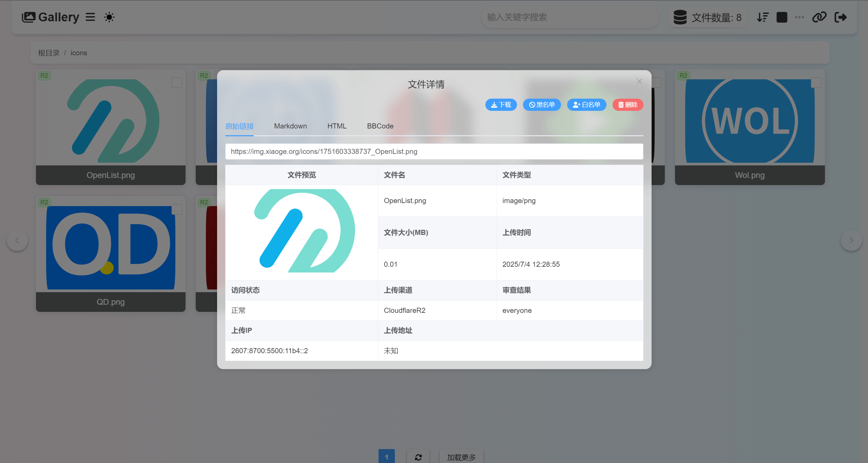This screenshot has height=463, width=868.
Task: Check the OpenList.png selection checkbox
Action: pos(177,83)
